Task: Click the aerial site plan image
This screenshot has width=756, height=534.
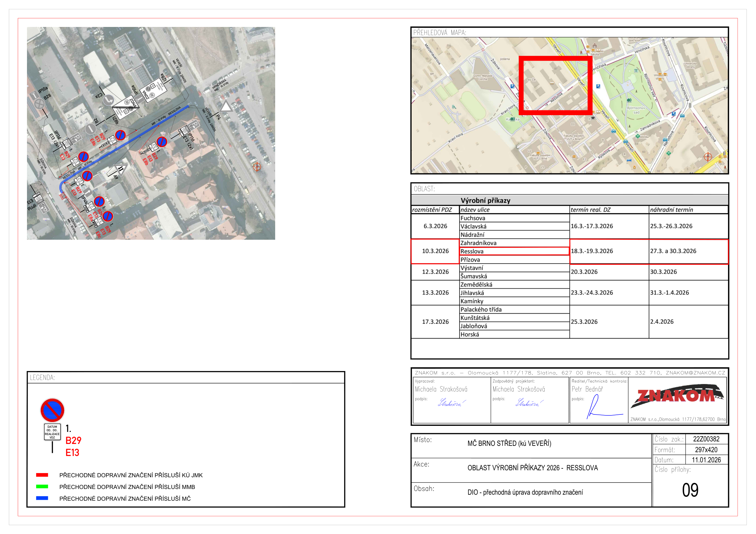Action: pyautogui.click(x=151, y=133)
